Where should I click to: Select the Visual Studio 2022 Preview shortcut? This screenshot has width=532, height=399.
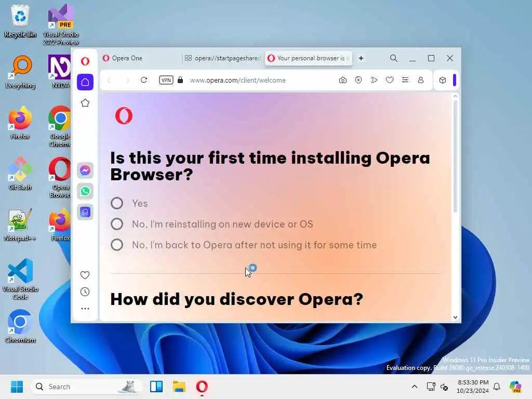[61, 24]
